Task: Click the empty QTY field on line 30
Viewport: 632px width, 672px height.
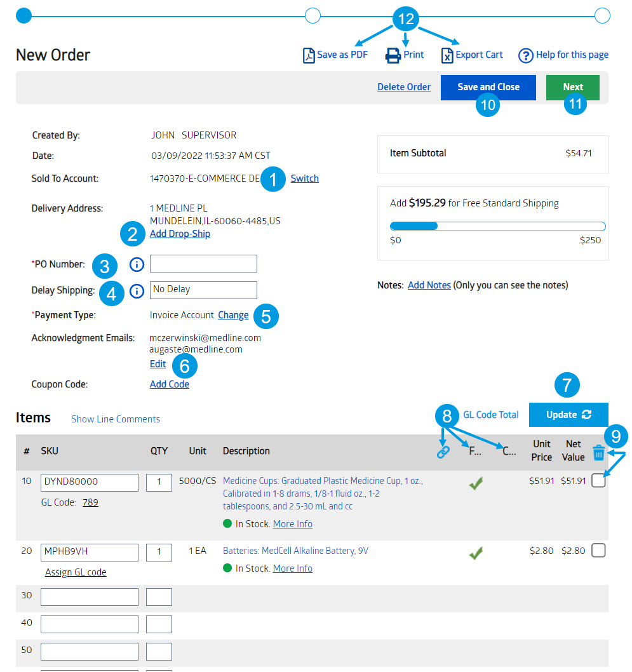Action: [x=159, y=597]
